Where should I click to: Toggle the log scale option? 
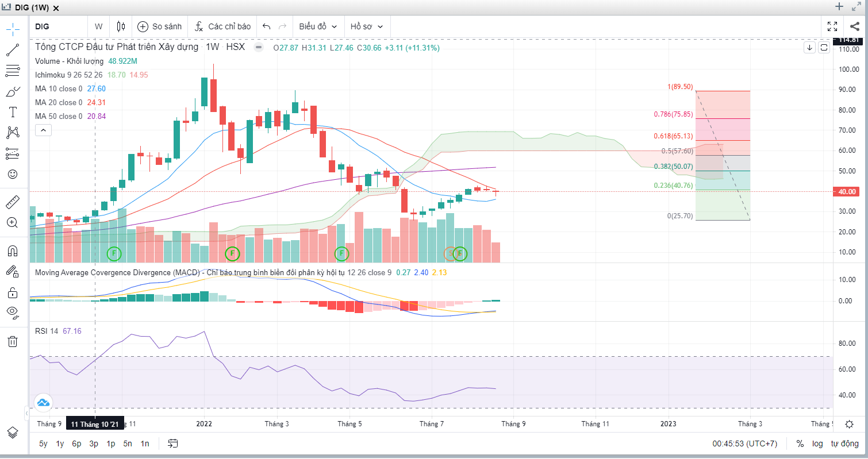(x=817, y=443)
